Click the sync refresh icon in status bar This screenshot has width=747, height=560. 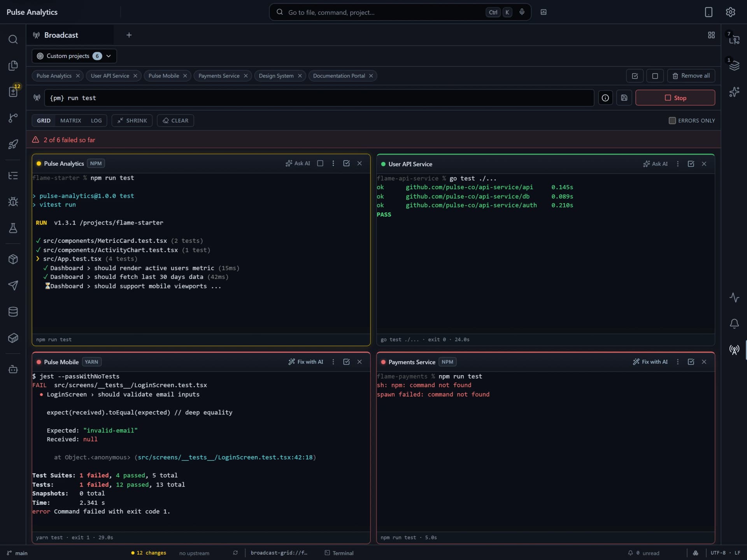tap(235, 553)
